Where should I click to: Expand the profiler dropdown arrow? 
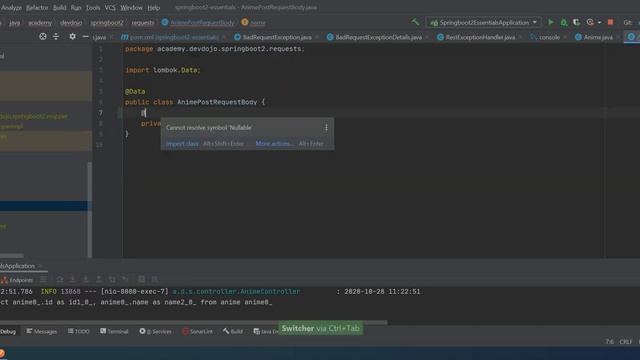(599, 23)
